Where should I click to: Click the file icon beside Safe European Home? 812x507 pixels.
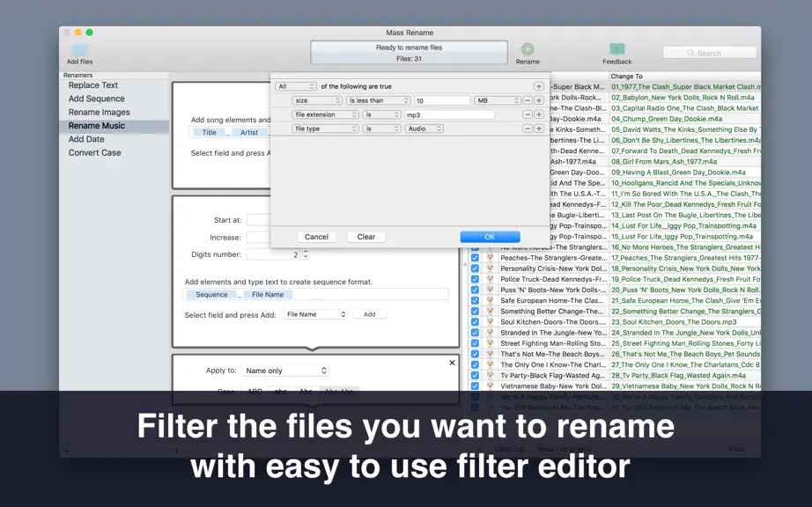click(x=490, y=300)
